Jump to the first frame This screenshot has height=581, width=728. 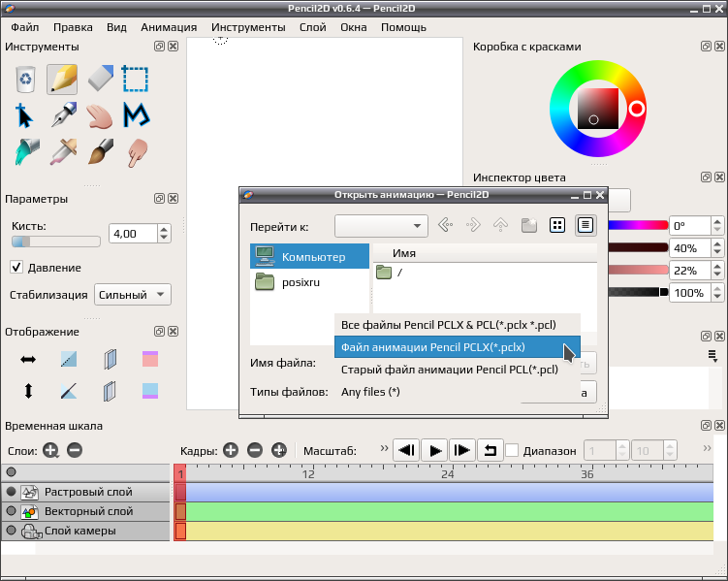pos(406,450)
